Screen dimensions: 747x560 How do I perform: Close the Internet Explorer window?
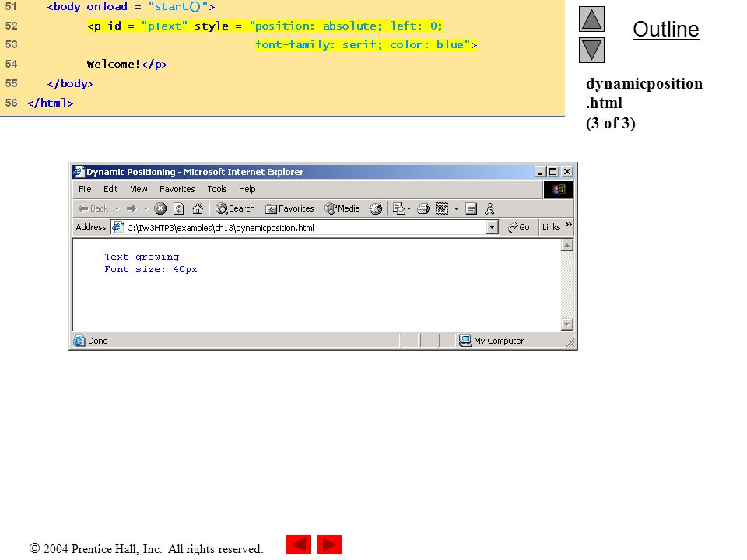pos(567,171)
